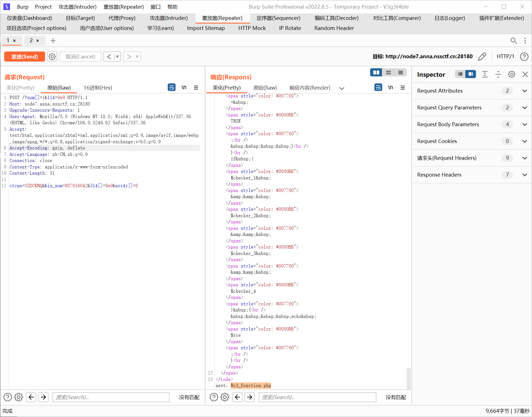This screenshot has height=417, width=532.
Task: Switch request view to Hex tab
Action: coord(98,88)
